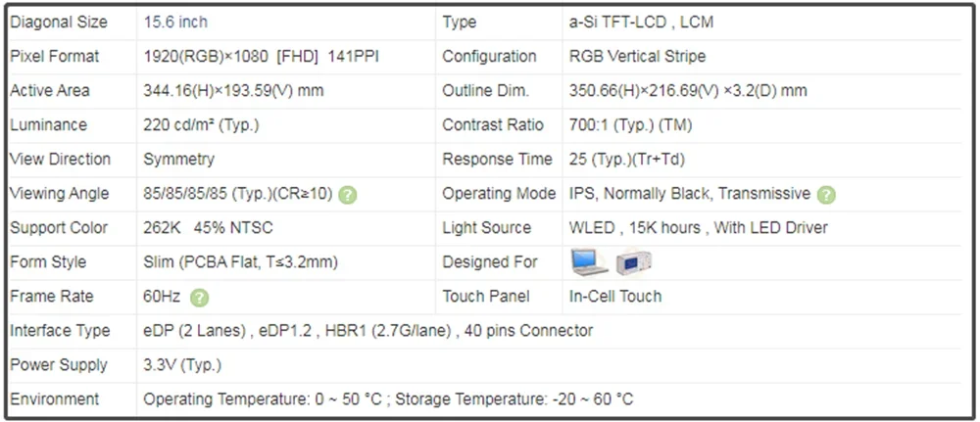Click the 262K 45% NTSC color value
This screenshot has width=980, height=422.
208,227
